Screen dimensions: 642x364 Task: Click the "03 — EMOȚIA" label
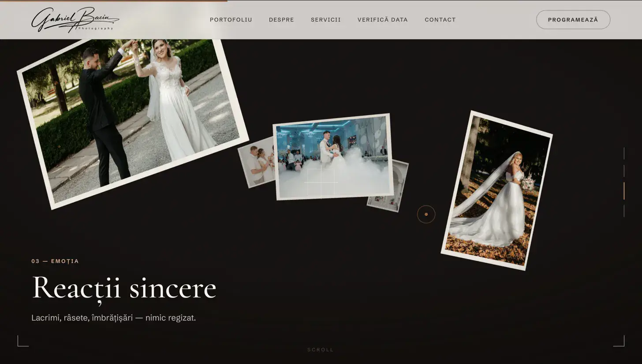(55, 261)
